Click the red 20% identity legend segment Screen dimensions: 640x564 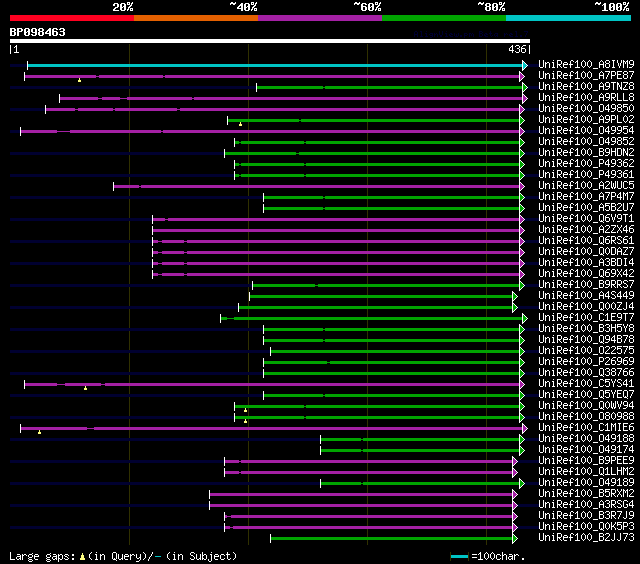[71, 17]
